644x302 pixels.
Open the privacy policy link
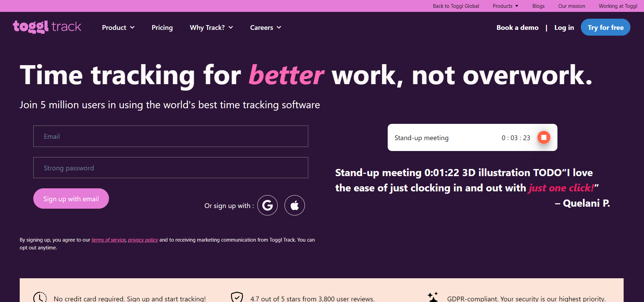(143, 240)
